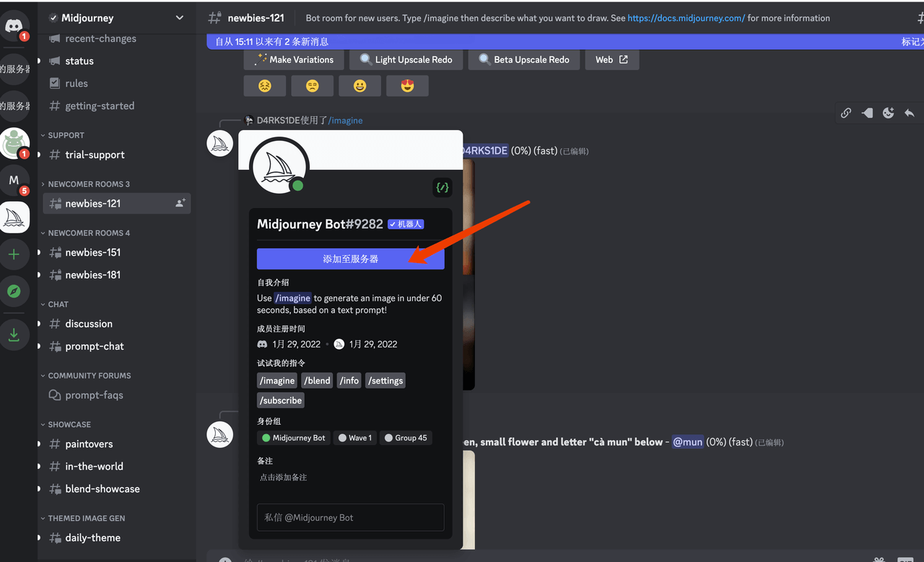The height and width of the screenshot is (562, 924).
Task: Select the Midjourney sailboat server icon
Action: click(14, 217)
